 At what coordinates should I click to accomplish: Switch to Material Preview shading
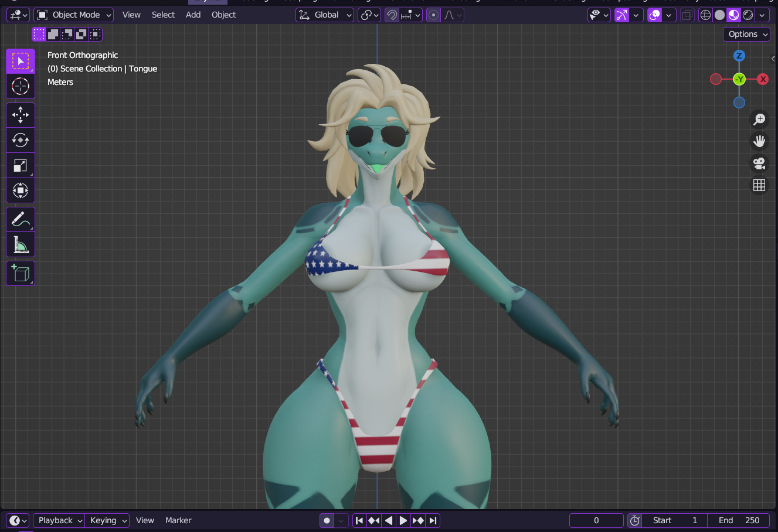(x=733, y=15)
